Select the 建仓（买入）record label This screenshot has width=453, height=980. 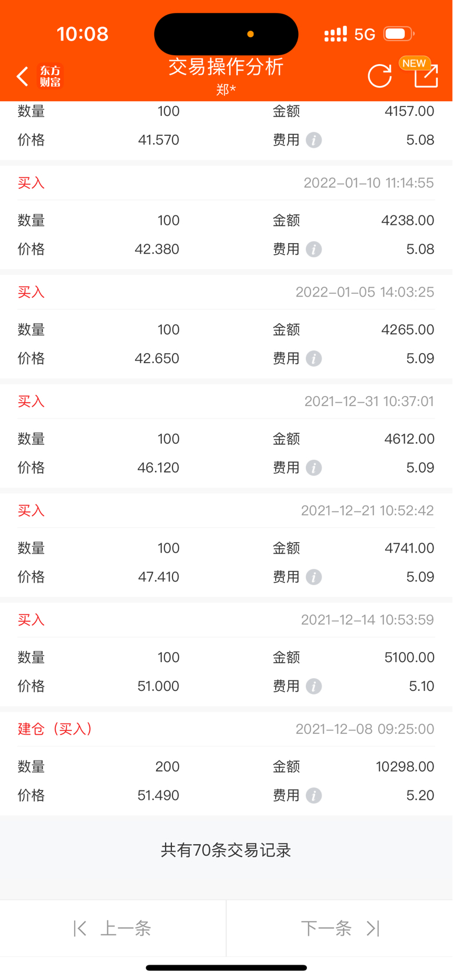[x=55, y=729]
